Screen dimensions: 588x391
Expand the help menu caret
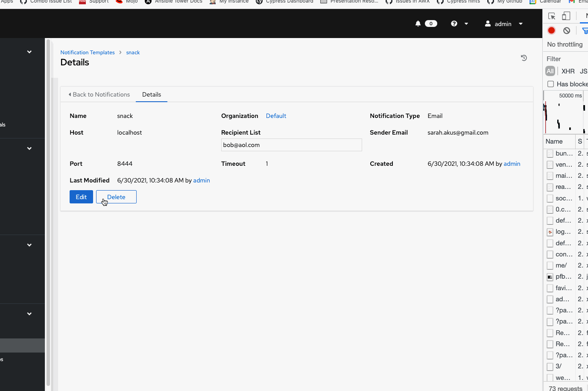(466, 24)
